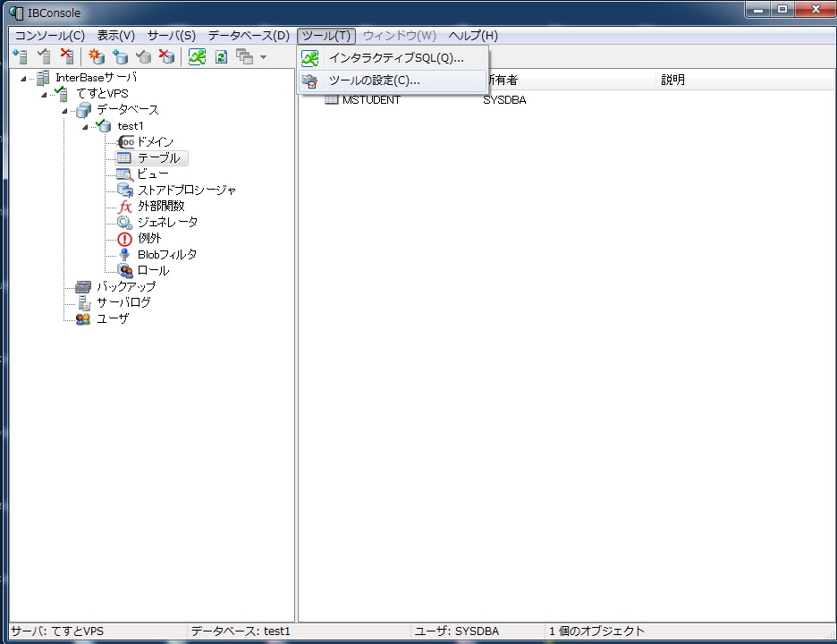Click the red-X database toolbar icon
The image size is (837, 644).
(167, 56)
